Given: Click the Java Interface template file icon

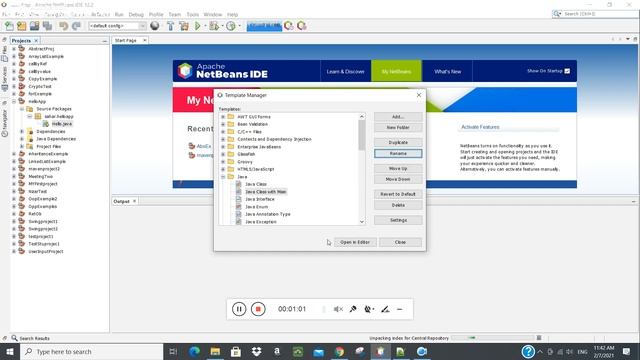Looking at the screenshot, I should 239,199.
